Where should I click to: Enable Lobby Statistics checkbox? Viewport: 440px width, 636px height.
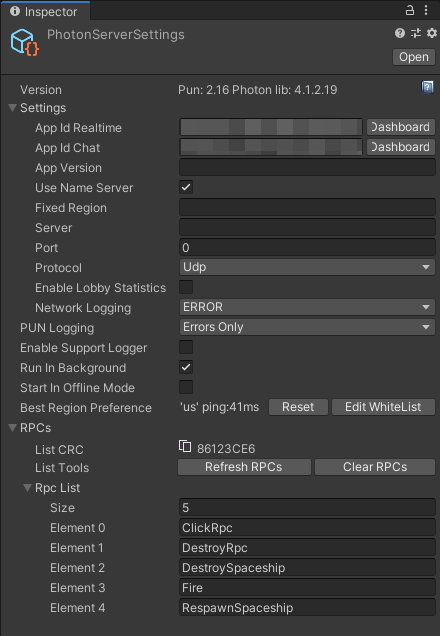click(x=186, y=287)
